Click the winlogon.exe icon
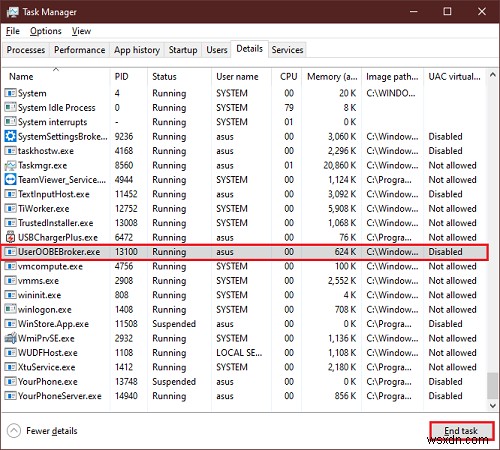This screenshot has height=450, width=500. point(10,309)
